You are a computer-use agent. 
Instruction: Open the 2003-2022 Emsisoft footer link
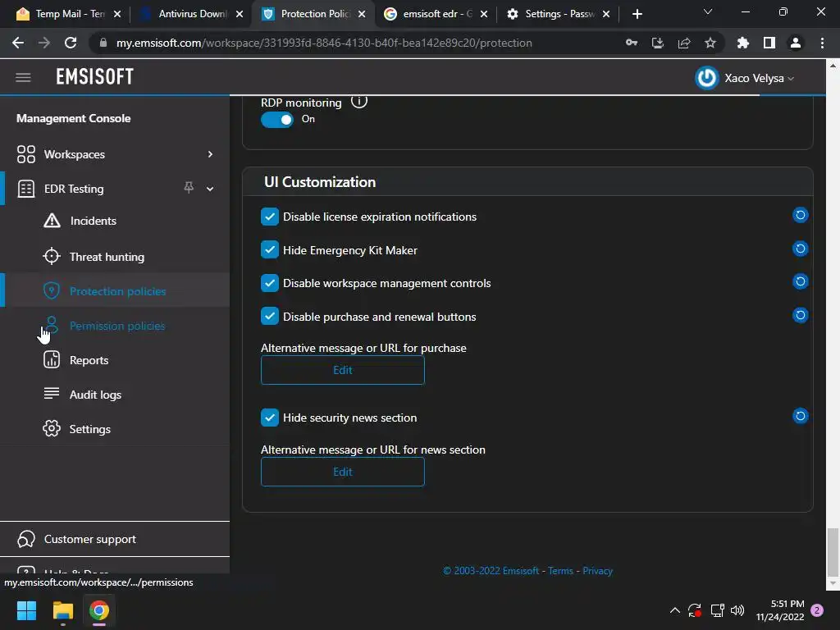point(491,571)
